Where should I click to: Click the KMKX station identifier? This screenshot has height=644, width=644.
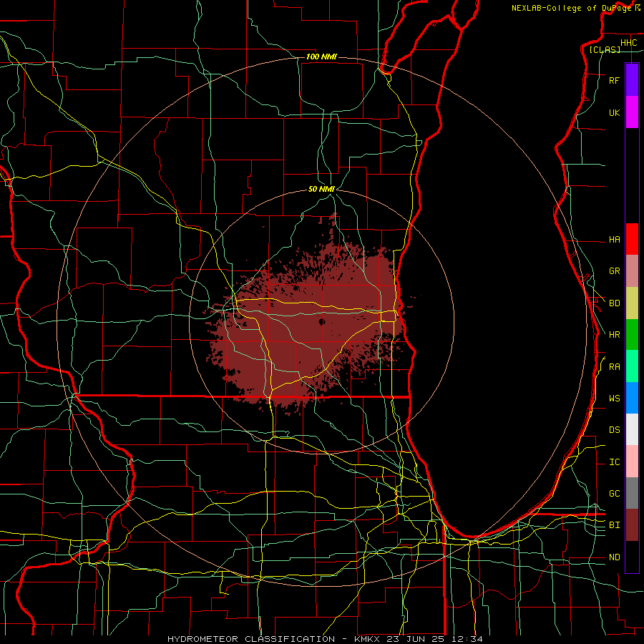pos(366,639)
